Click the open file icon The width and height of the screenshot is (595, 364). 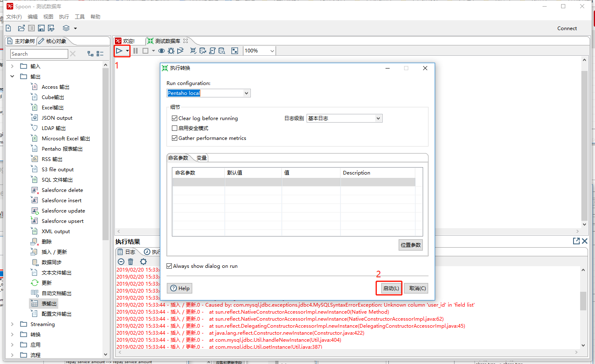tap(21, 28)
